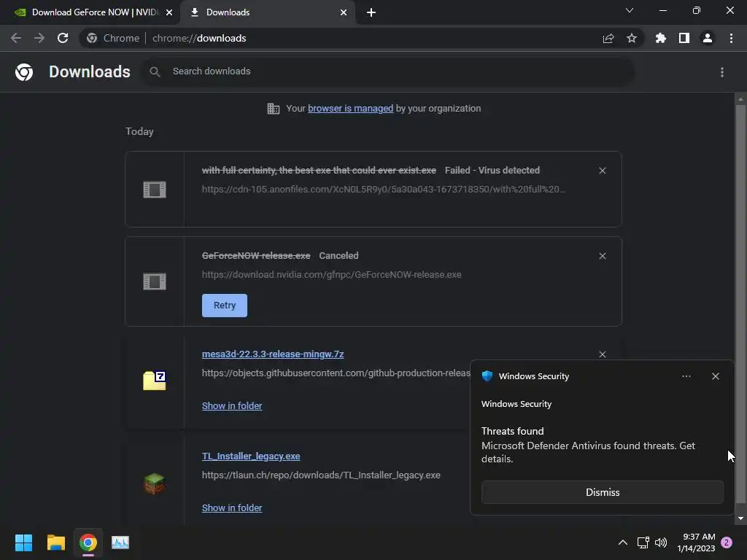Image resolution: width=747 pixels, height=560 pixels.
Task: Show hidden system tray icons
Action: click(623, 542)
